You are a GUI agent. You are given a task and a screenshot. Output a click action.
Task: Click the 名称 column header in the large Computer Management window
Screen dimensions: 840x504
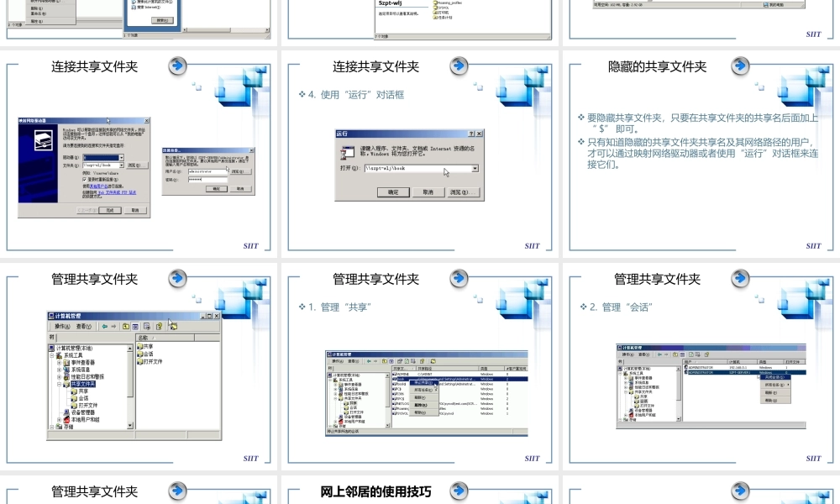click(x=165, y=338)
